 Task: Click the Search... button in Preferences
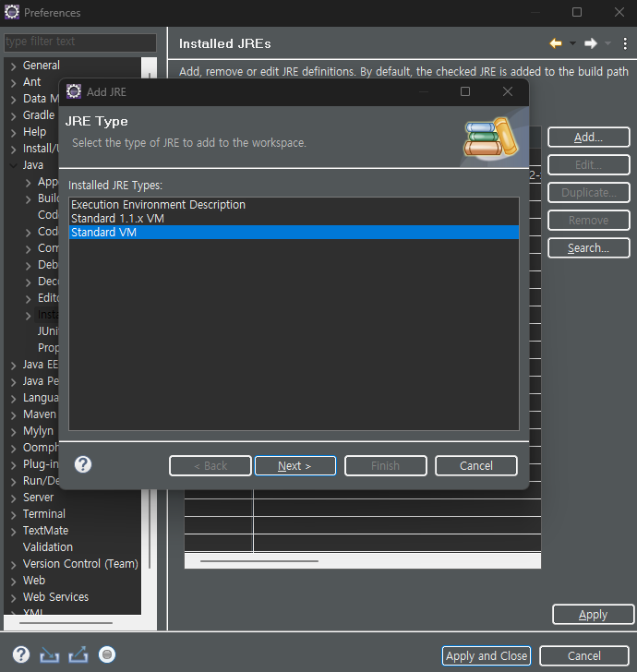589,247
